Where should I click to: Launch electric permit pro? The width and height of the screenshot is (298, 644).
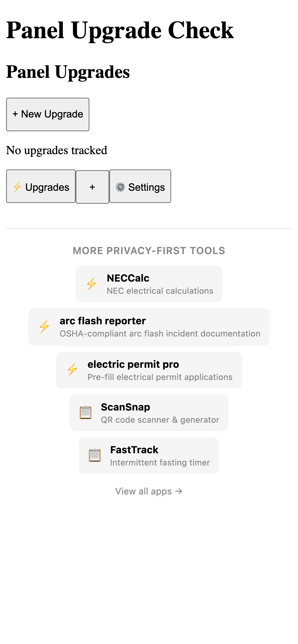[149, 369]
